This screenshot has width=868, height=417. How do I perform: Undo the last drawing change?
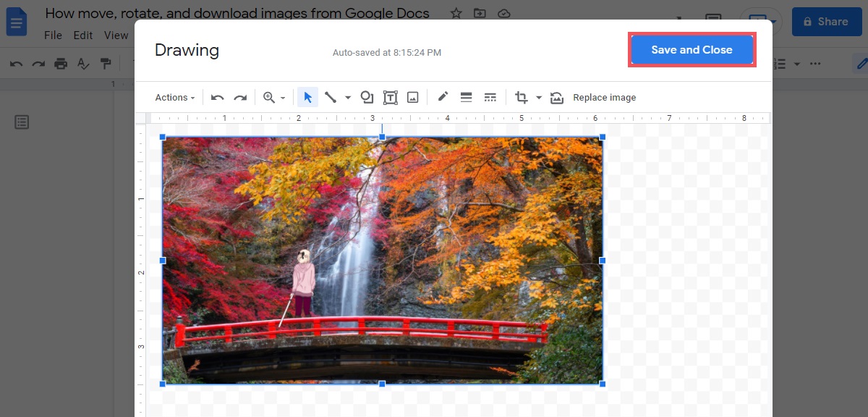coord(218,98)
